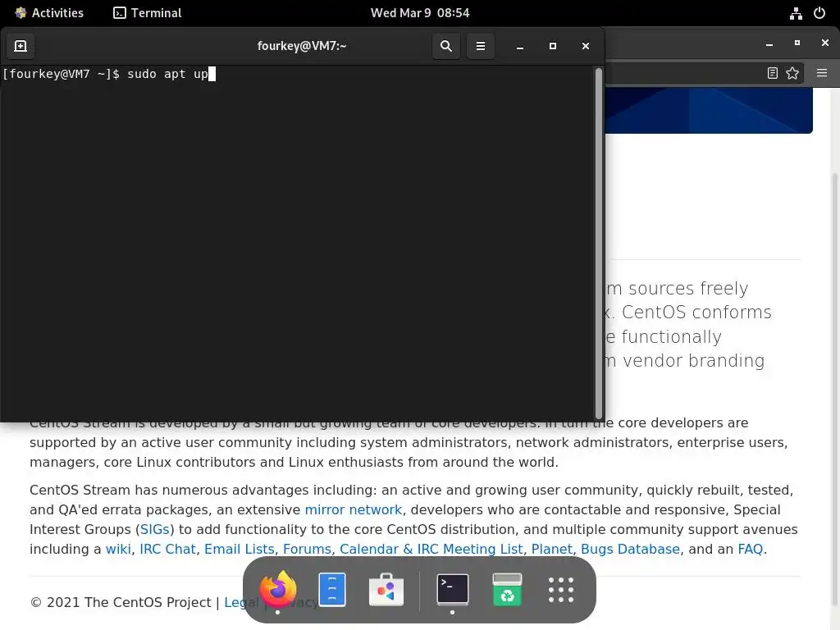Show all applications grid
Screen dimensions: 840x630
(561, 590)
